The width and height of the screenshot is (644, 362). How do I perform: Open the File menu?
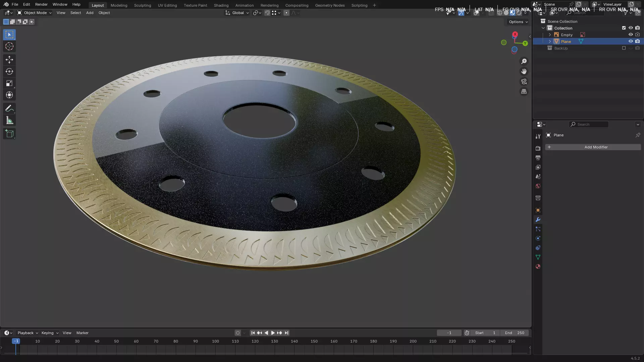pos(15,4)
